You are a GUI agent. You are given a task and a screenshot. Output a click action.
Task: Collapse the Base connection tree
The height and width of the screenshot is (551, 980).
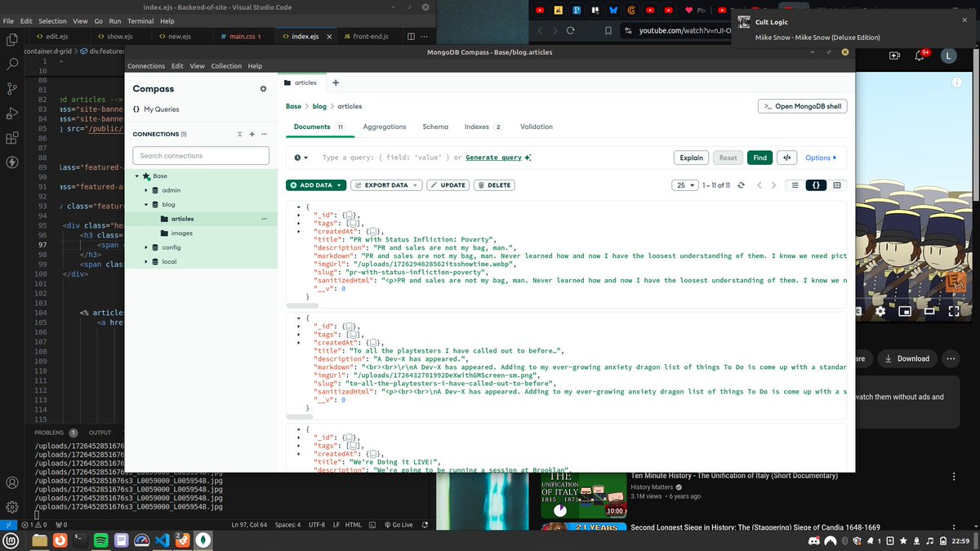137,176
